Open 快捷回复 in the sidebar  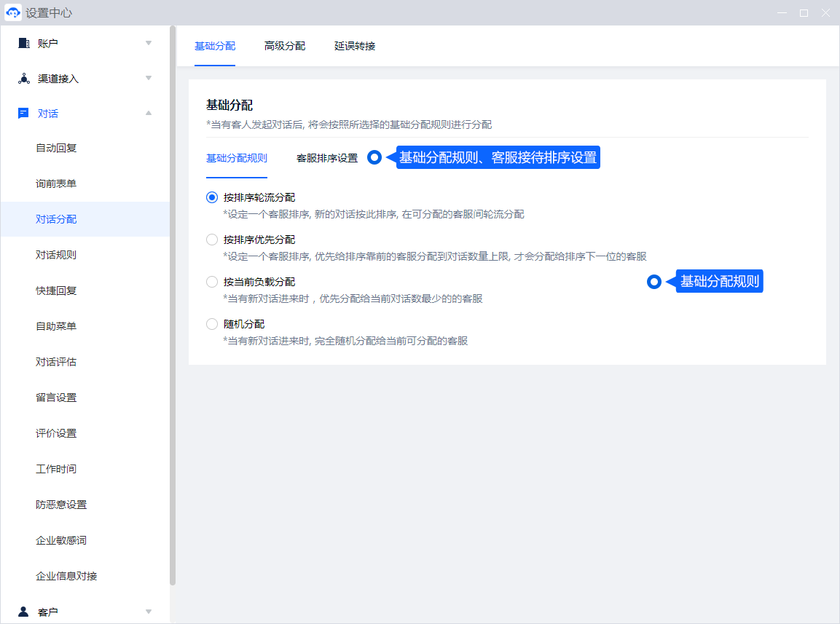point(56,291)
